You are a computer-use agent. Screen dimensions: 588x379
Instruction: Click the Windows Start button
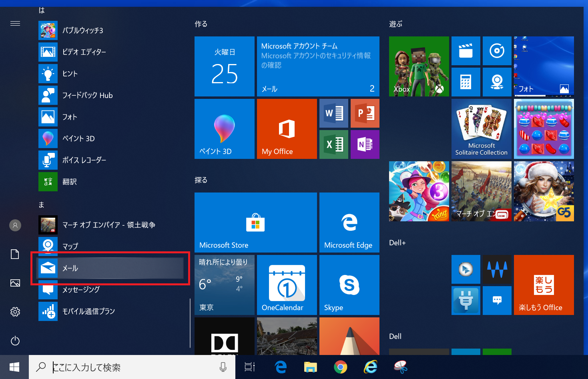(x=14, y=367)
